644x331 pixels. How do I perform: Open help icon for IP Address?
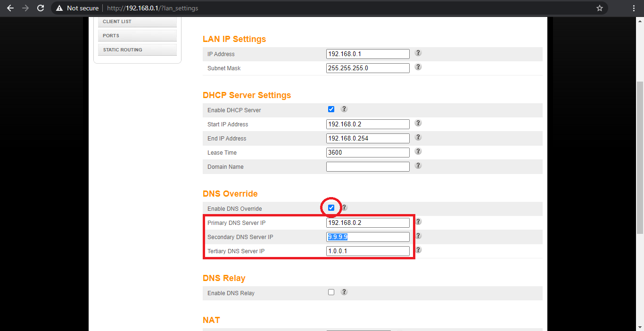[418, 53]
